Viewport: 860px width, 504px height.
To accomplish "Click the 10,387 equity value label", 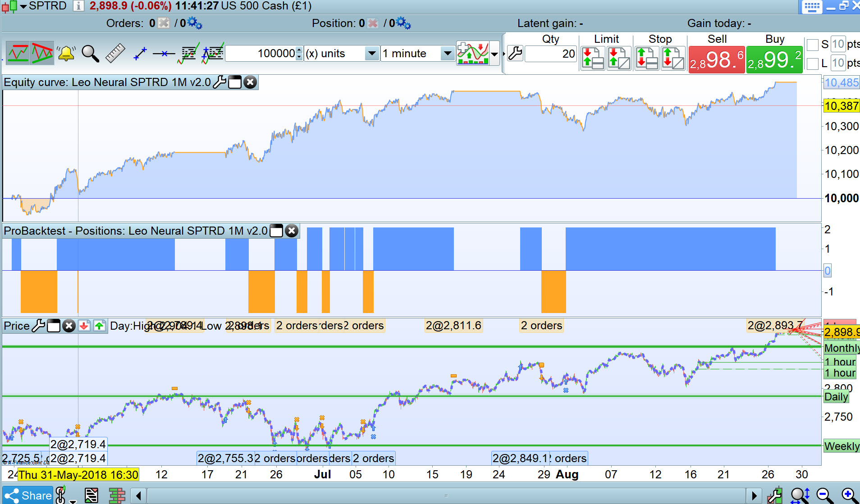I will tap(842, 106).
